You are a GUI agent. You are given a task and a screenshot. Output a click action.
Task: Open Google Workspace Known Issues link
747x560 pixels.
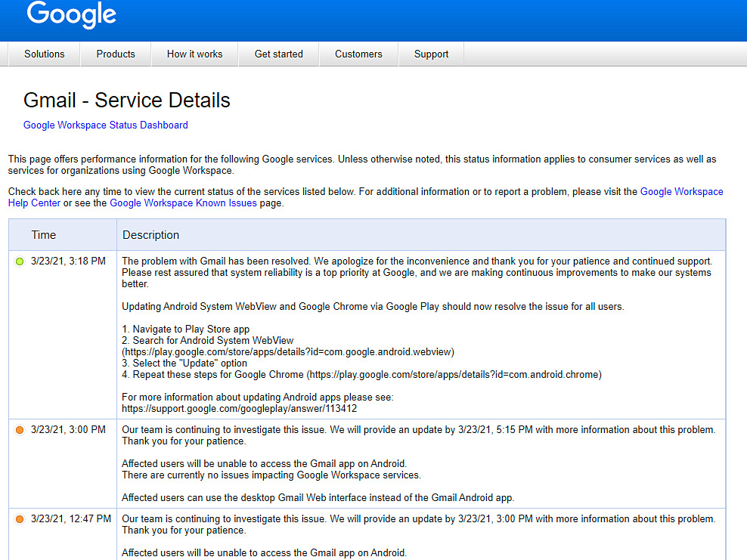coord(184,203)
